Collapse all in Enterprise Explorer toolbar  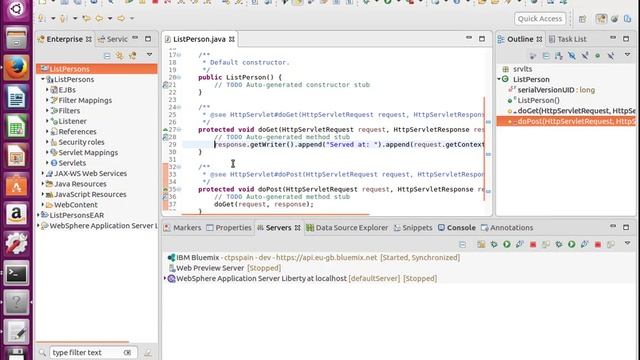[107, 56]
